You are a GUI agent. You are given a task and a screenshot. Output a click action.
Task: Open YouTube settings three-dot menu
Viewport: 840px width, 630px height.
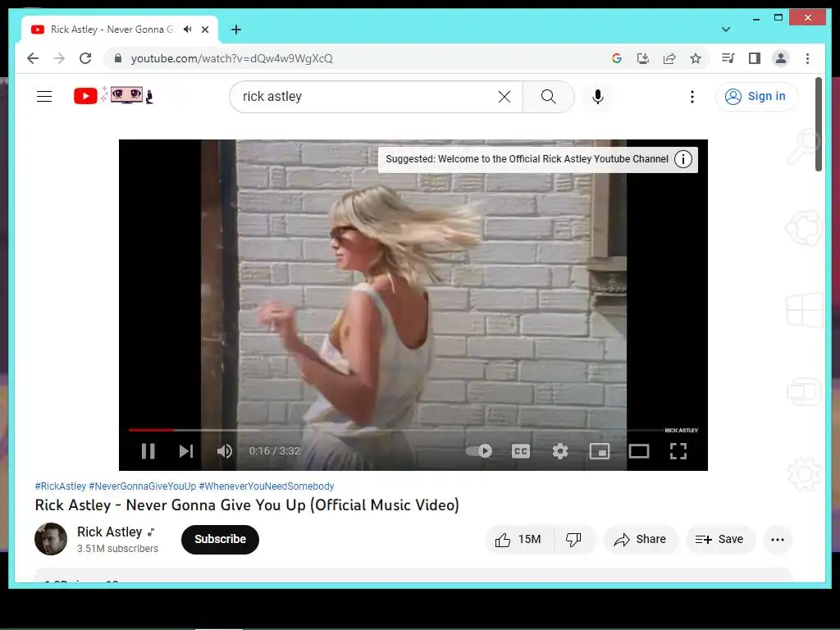click(x=692, y=97)
